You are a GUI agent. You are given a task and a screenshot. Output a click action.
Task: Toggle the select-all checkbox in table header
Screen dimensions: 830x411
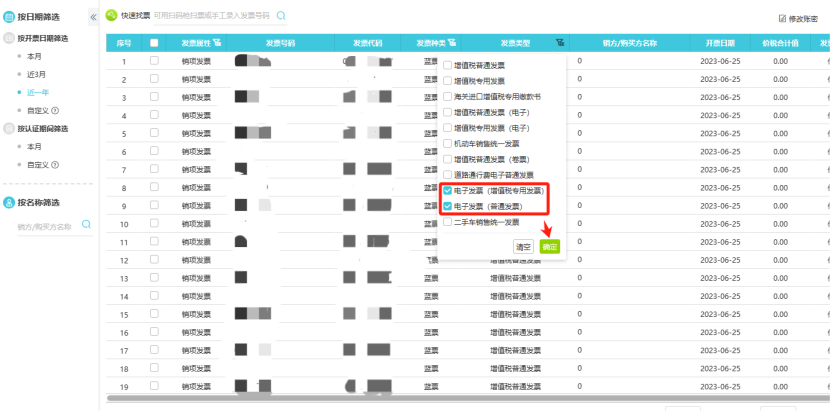click(x=154, y=43)
